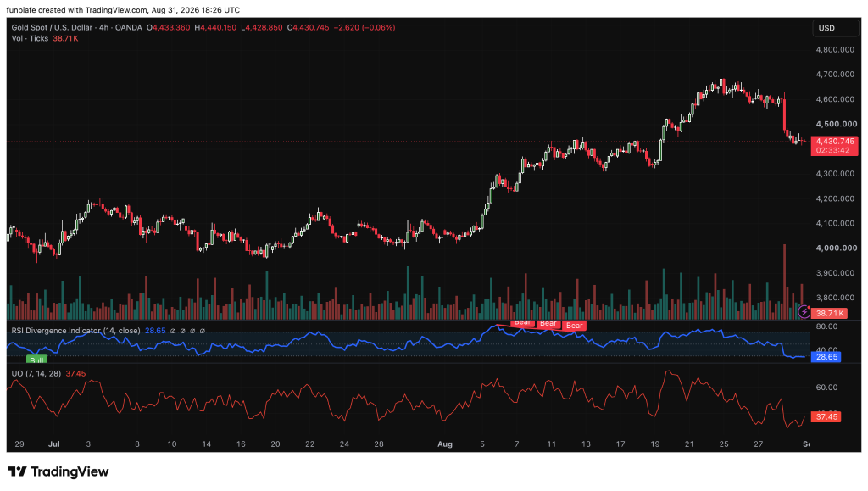Select the RSI Divergence Indicator (14, close) legend
Viewport: 868px width, 491px height.
75,331
